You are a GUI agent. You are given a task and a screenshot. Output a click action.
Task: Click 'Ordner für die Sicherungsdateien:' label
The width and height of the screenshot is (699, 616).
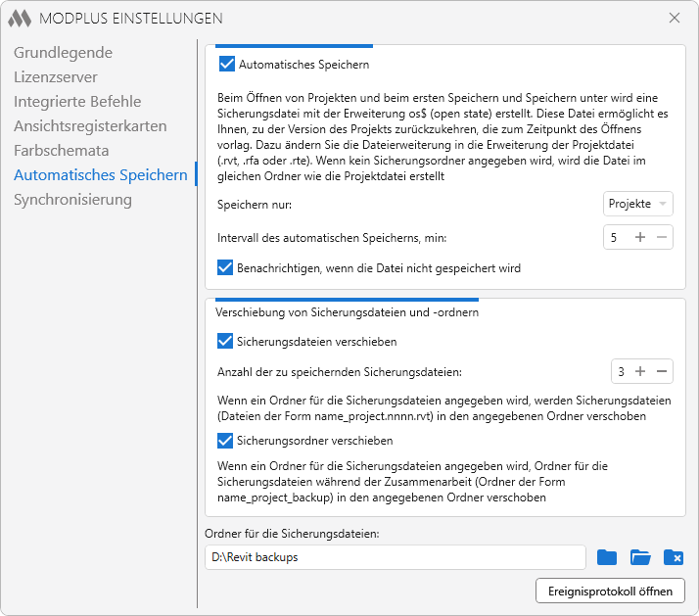click(292, 534)
